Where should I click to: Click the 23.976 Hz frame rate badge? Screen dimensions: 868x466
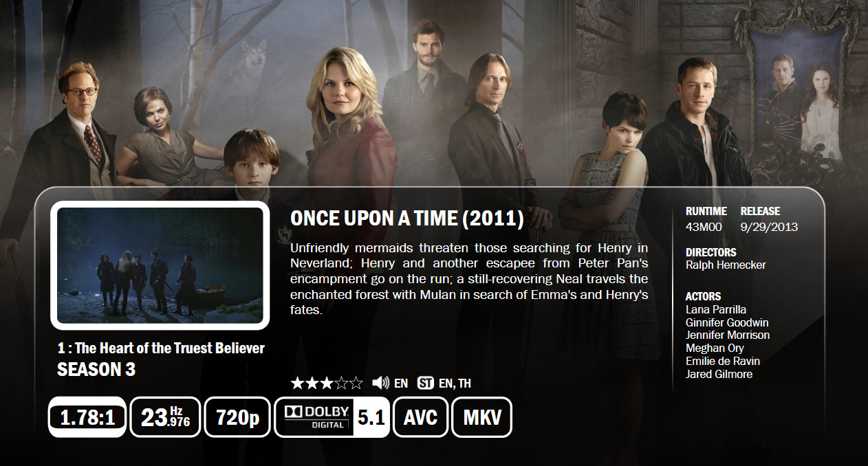pyautogui.click(x=165, y=417)
